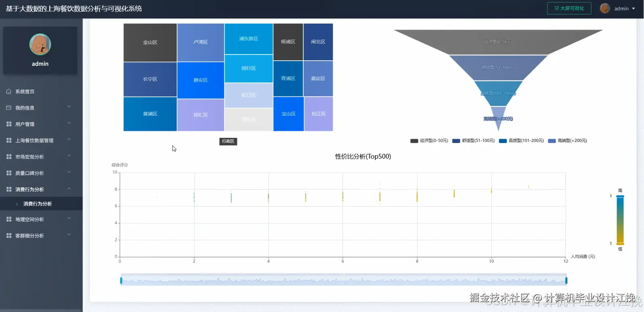This screenshot has width=644, height=312.
Task: Click the 静安区 treemap block
Action: tap(201, 80)
